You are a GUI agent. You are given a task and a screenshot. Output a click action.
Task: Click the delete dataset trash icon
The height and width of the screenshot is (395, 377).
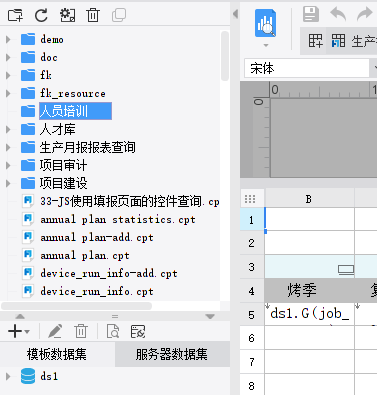click(81, 331)
